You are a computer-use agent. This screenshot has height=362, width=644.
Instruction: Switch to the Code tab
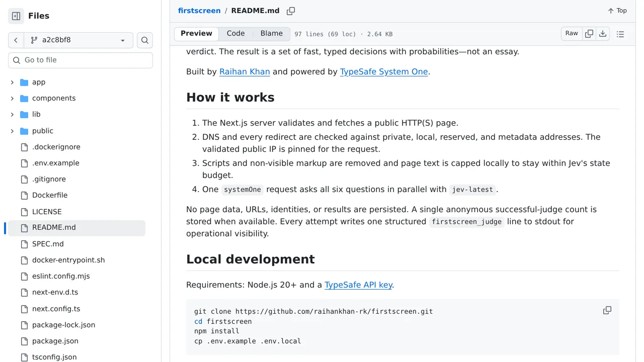235,34
